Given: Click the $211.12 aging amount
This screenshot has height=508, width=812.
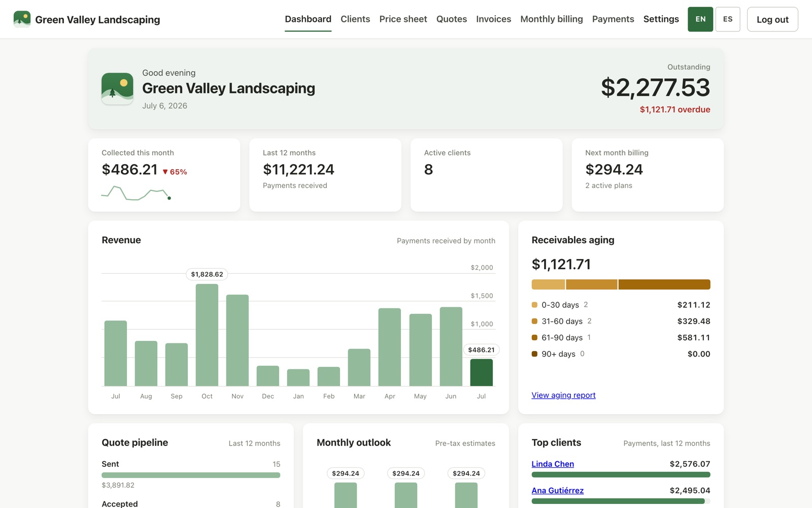Looking at the screenshot, I should tap(694, 305).
